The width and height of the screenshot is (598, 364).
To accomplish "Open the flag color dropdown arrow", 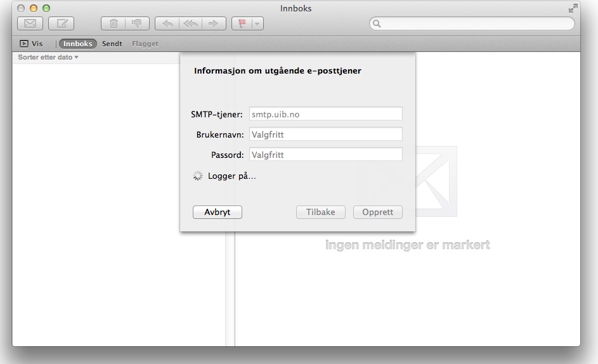I will point(257,24).
